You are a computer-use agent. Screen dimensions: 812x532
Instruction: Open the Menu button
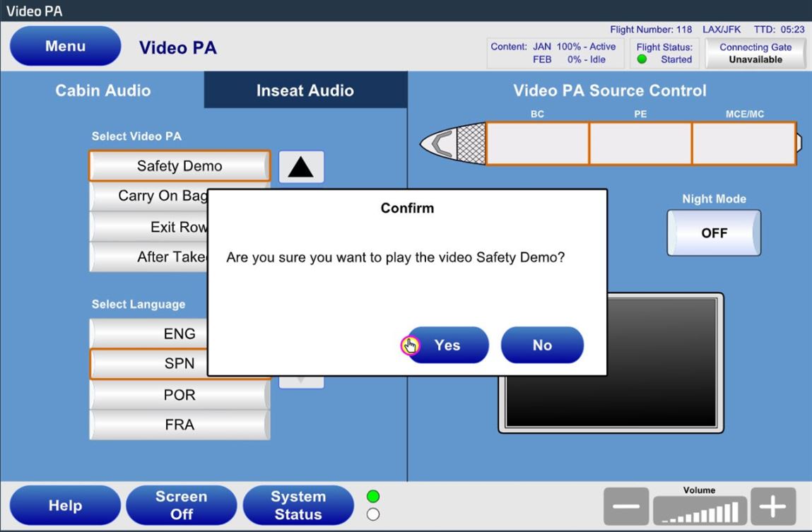coord(65,47)
